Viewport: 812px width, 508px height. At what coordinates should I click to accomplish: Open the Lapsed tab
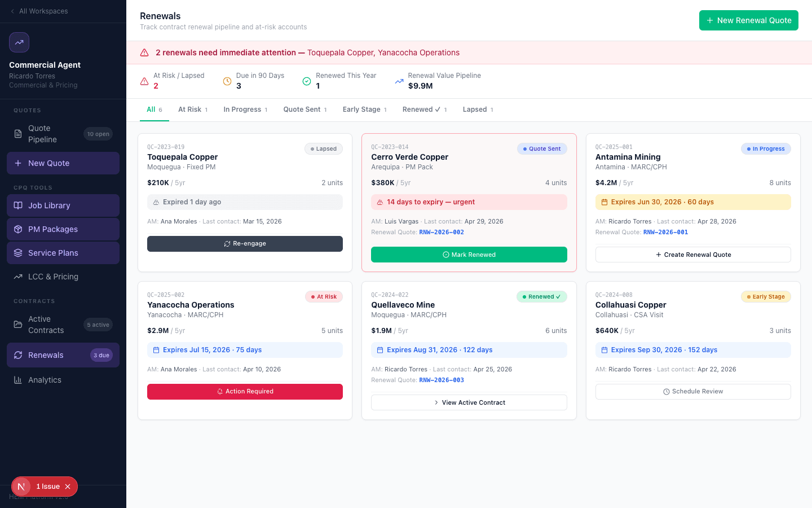[x=478, y=110]
